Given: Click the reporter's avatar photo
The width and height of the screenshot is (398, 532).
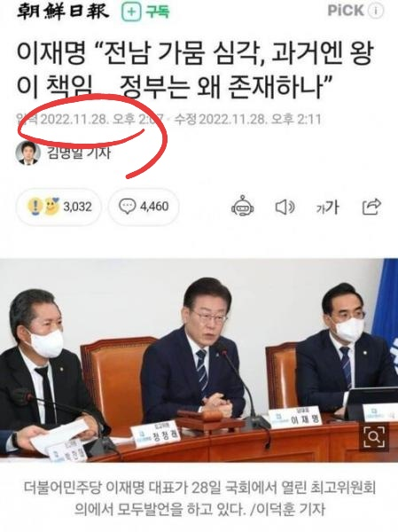Looking at the screenshot, I should [x=28, y=153].
